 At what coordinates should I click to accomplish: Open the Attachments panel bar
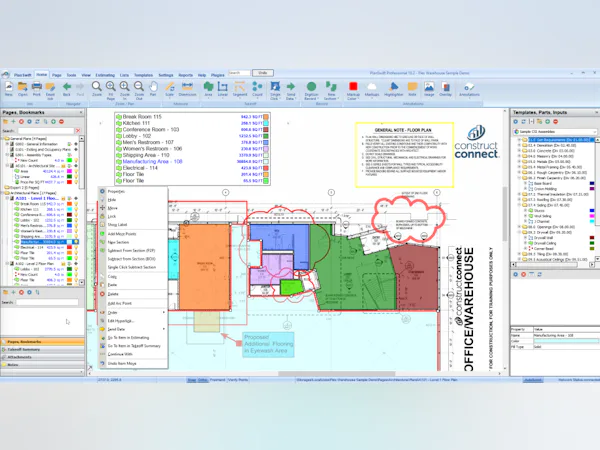(42, 357)
